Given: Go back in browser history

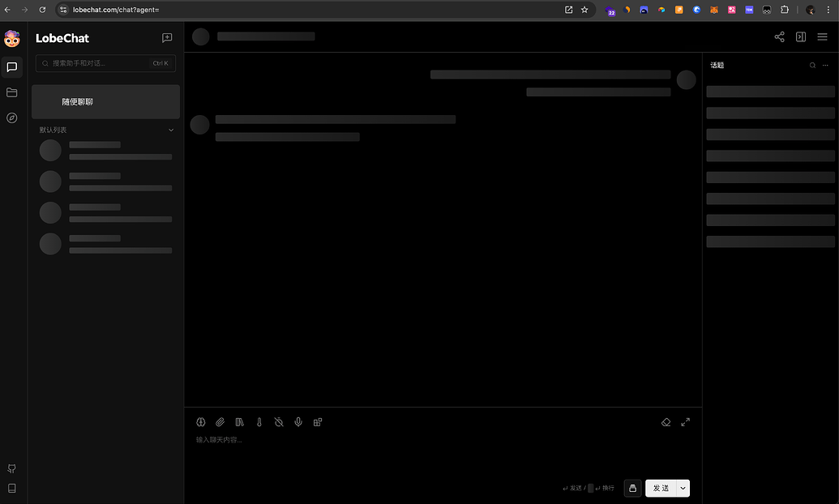Looking at the screenshot, I should point(7,10).
